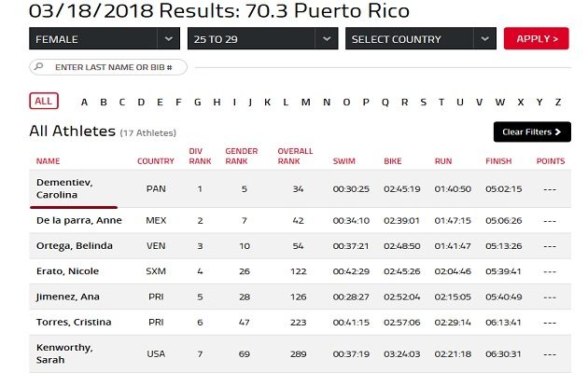Type in the last name or BIB field

tap(117, 67)
